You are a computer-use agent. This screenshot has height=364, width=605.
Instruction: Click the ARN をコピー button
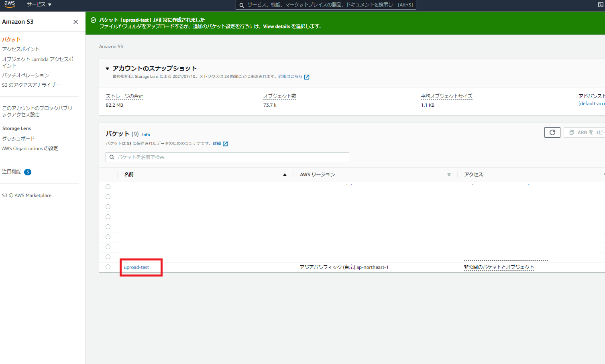pos(584,132)
